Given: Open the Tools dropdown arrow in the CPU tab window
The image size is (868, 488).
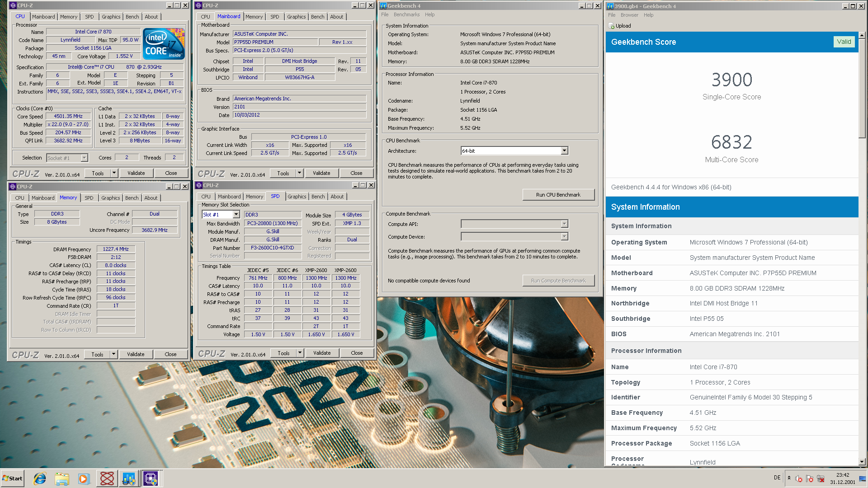Looking at the screenshot, I should (114, 173).
